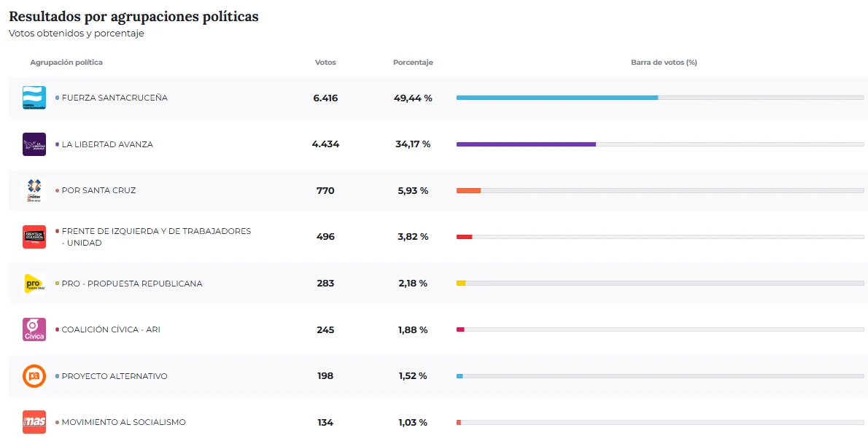Click the Fuerza Santacruceña blue vote bar
This screenshot has height=441, width=868.
(x=557, y=98)
